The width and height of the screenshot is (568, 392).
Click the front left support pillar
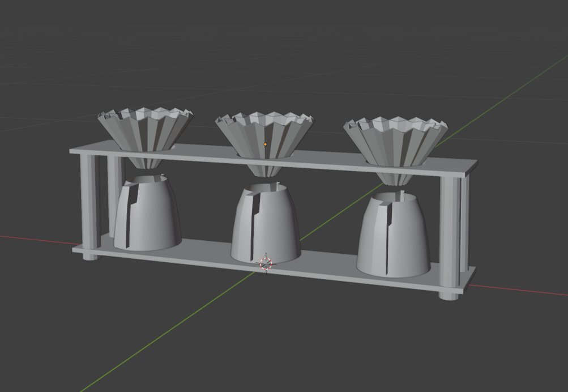click(x=89, y=207)
